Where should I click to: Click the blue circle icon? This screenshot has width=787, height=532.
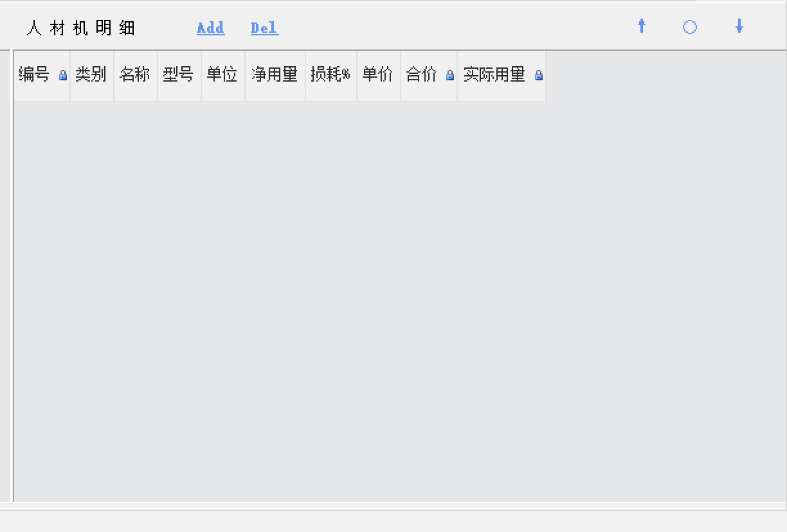point(690,27)
